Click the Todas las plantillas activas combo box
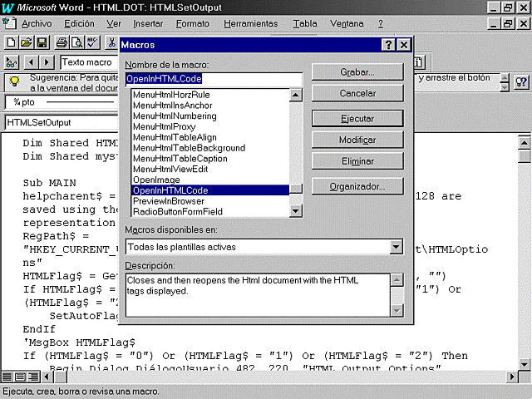532x399 pixels. (264, 247)
